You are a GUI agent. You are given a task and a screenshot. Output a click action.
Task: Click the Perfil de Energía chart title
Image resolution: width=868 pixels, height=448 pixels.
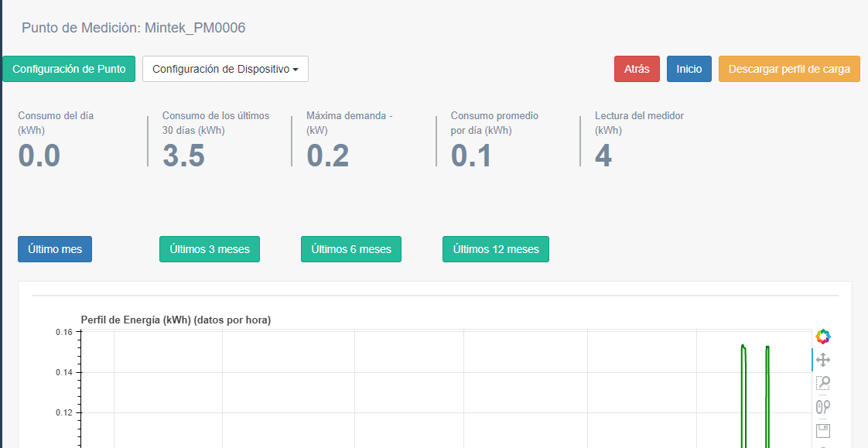[176, 320]
